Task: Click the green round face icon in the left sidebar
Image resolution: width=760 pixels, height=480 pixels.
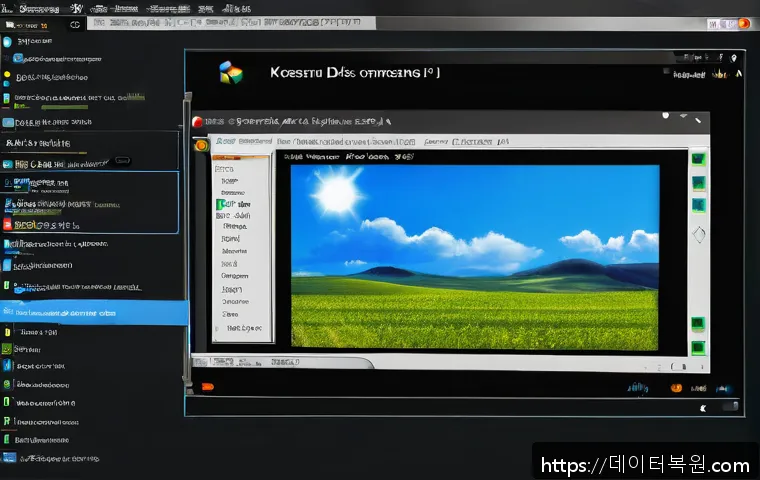Action: click(x=7, y=384)
